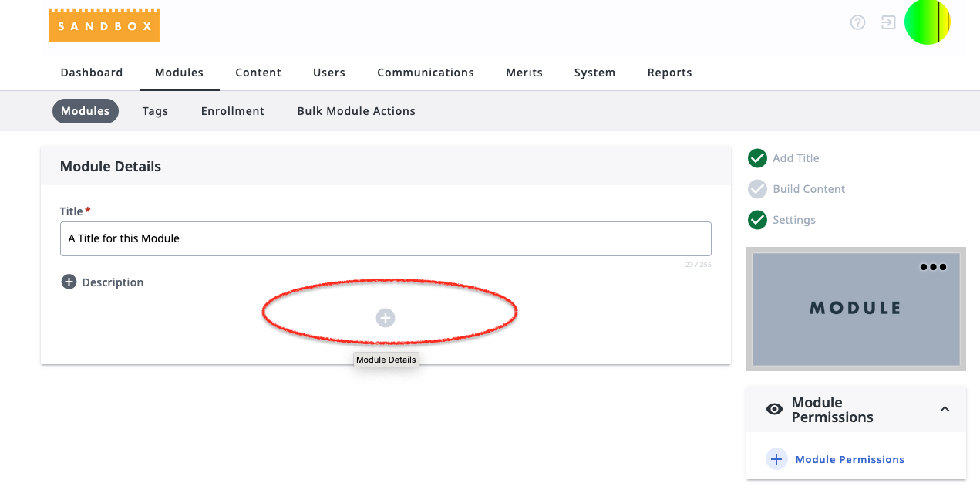Open the green user avatar
This screenshot has width=980, height=490.
tap(927, 22)
